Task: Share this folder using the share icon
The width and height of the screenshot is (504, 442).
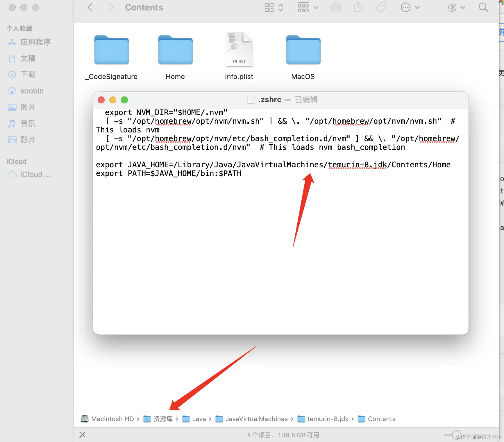Action: pos(358,7)
